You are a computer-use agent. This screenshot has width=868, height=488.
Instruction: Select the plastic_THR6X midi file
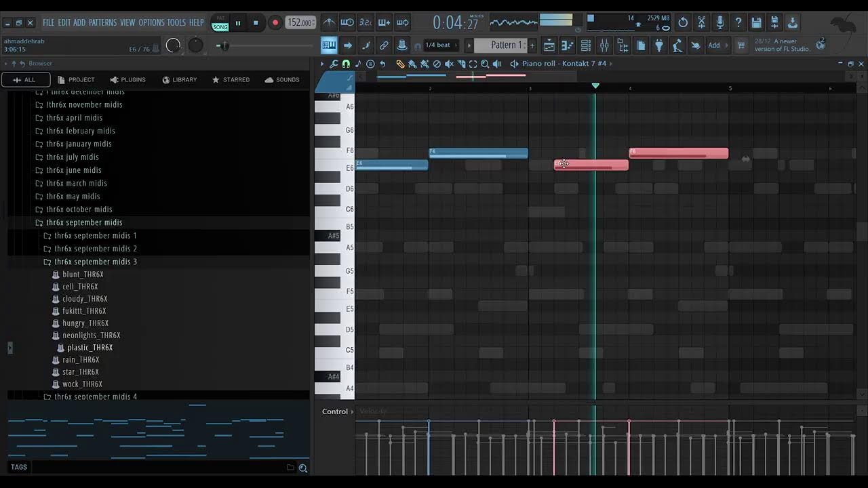point(90,348)
